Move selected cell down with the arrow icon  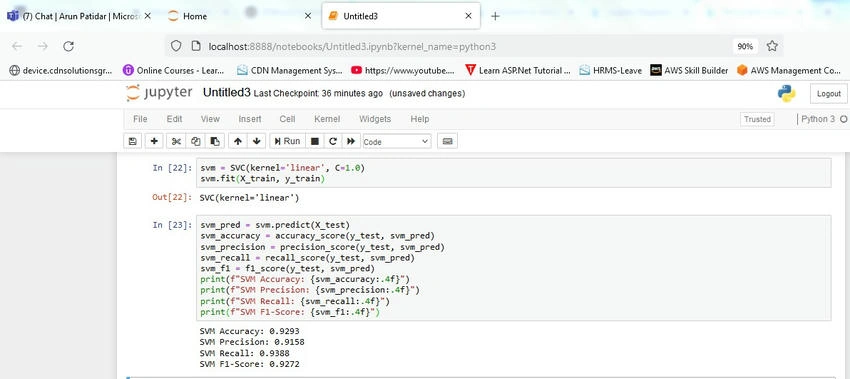[256, 141]
